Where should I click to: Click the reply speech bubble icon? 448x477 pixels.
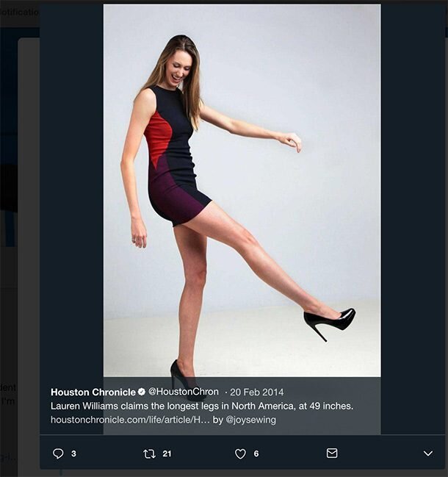point(58,453)
